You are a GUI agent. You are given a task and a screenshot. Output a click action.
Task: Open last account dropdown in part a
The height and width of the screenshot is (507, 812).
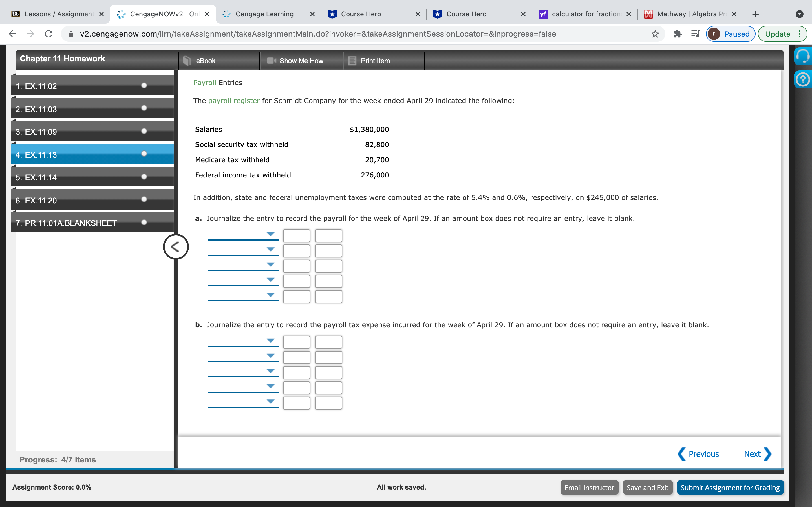pyautogui.click(x=270, y=295)
